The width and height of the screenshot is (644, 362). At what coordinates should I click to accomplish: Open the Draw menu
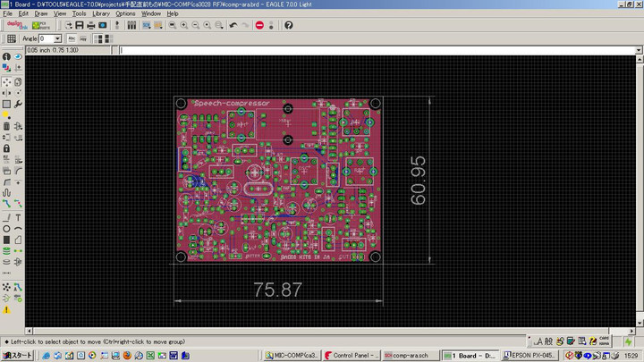41,14
